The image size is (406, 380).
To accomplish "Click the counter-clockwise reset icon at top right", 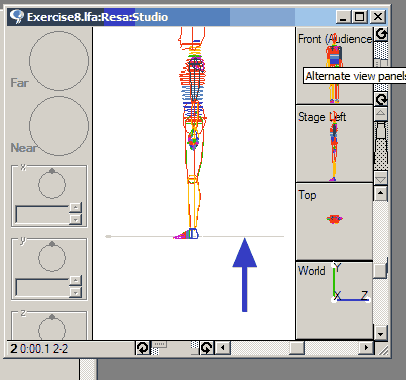I will coord(381,34).
